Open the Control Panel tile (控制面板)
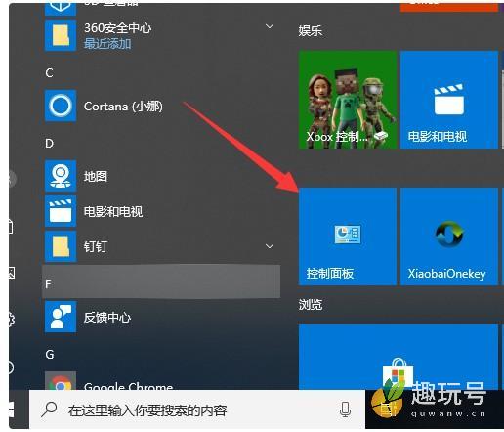 tap(348, 237)
